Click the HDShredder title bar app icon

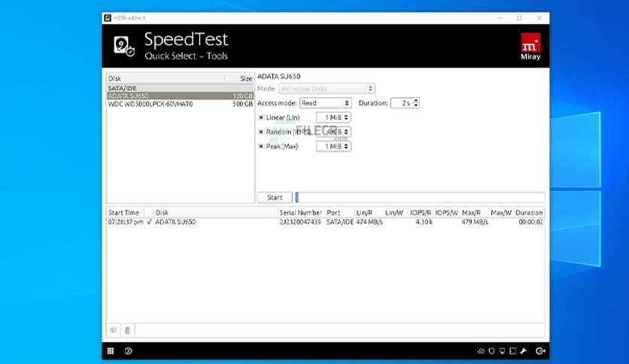(x=108, y=18)
